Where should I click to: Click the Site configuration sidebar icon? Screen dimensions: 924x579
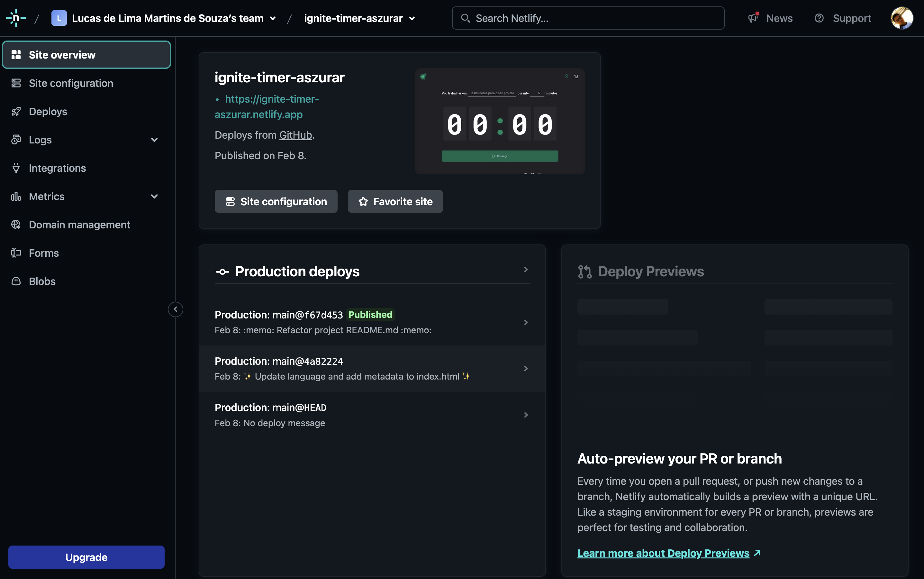pyautogui.click(x=16, y=83)
